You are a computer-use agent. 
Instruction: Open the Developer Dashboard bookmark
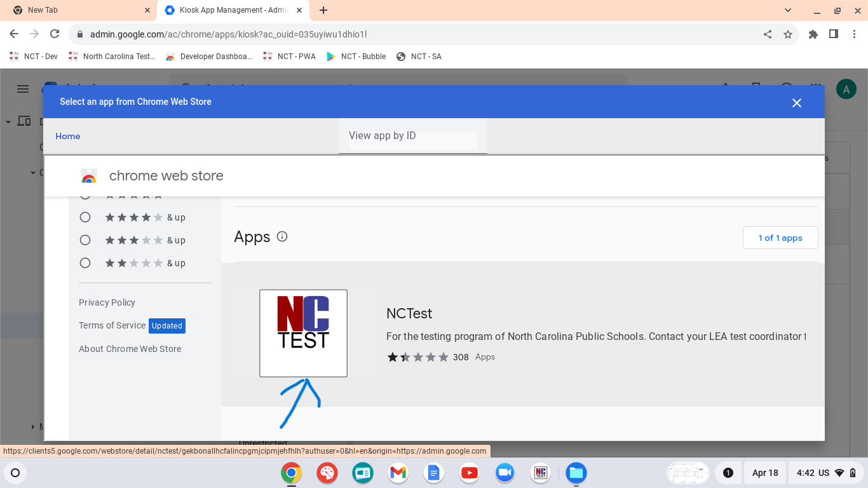tap(209, 57)
